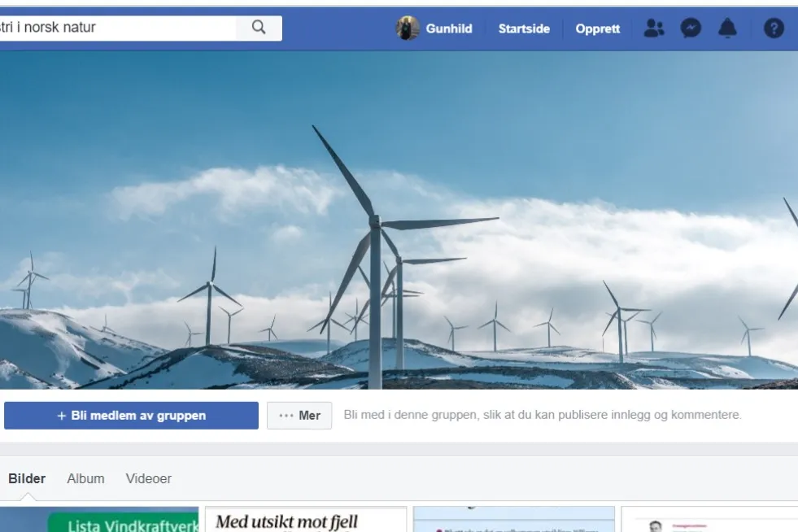Viewport: 798px width, 532px height.
Task: Go to Startside in the top bar
Action: (x=524, y=28)
